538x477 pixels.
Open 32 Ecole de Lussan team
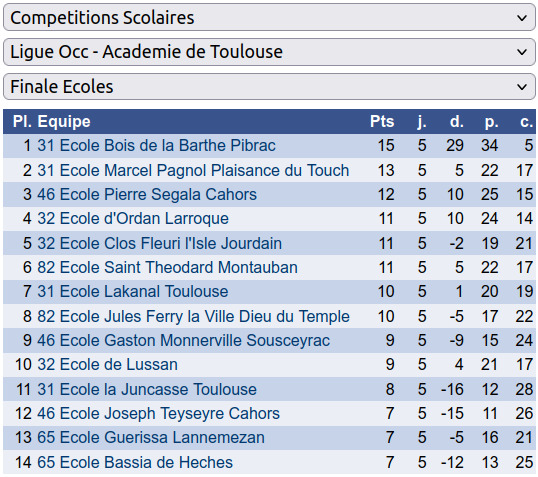(107, 364)
